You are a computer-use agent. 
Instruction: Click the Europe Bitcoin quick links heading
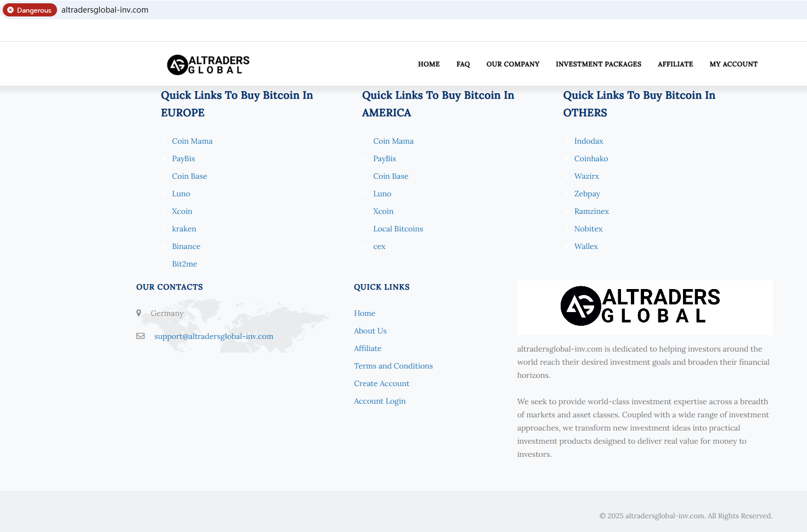tap(237, 104)
